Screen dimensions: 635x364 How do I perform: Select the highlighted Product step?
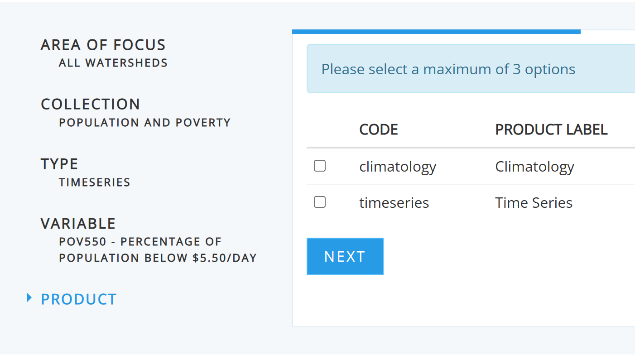point(79,299)
